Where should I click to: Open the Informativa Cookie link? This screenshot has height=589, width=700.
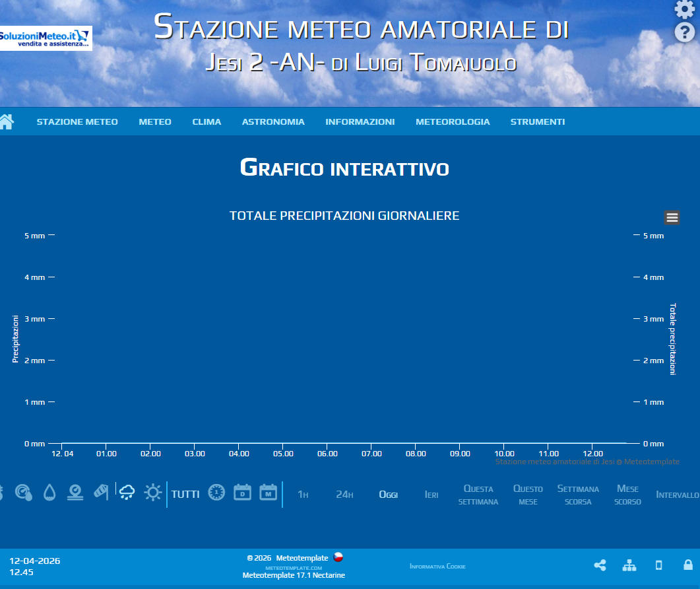[437, 567]
